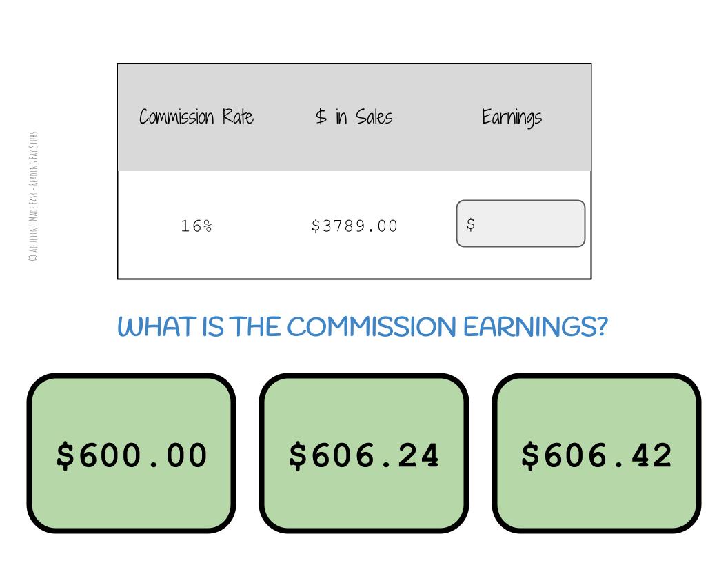Viewport: 728px width, 563px height.
Task: Click the Earnings dollar input field
Action: tap(520, 224)
